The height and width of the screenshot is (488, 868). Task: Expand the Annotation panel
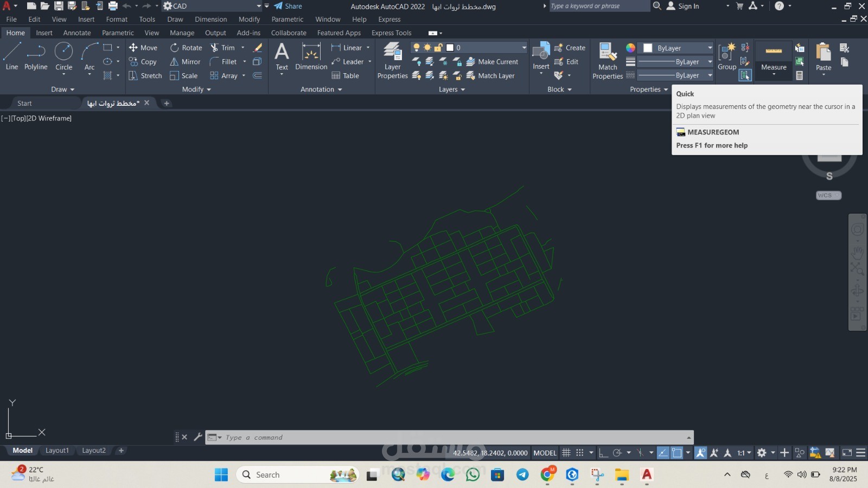point(321,89)
